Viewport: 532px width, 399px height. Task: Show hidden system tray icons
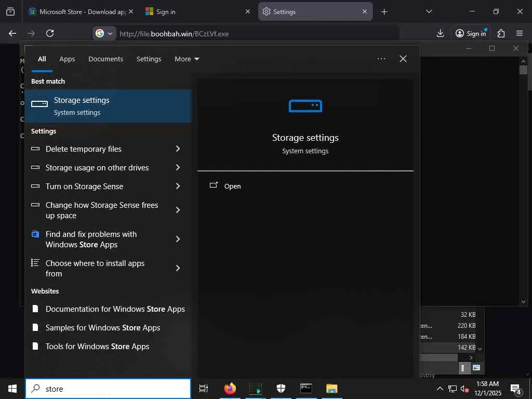(x=440, y=389)
